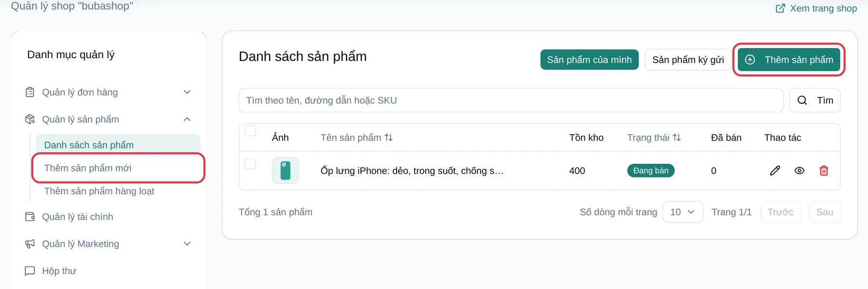Click the Sau pagination button
The height and width of the screenshot is (289, 868).
(825, 212)
